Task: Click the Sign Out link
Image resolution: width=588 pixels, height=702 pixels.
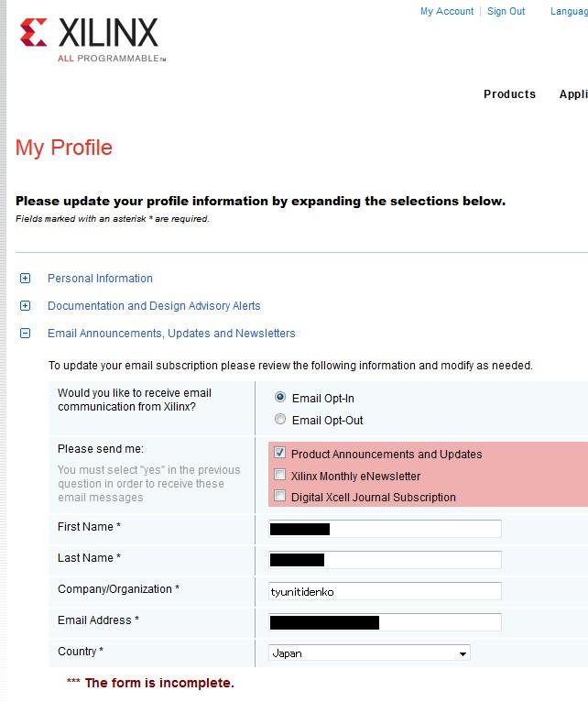Action: tap(506, 11)
